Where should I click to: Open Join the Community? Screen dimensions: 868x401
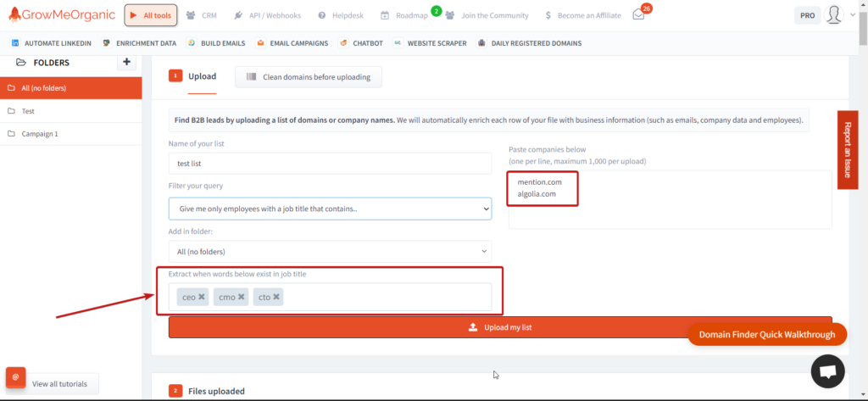point(487,15)
